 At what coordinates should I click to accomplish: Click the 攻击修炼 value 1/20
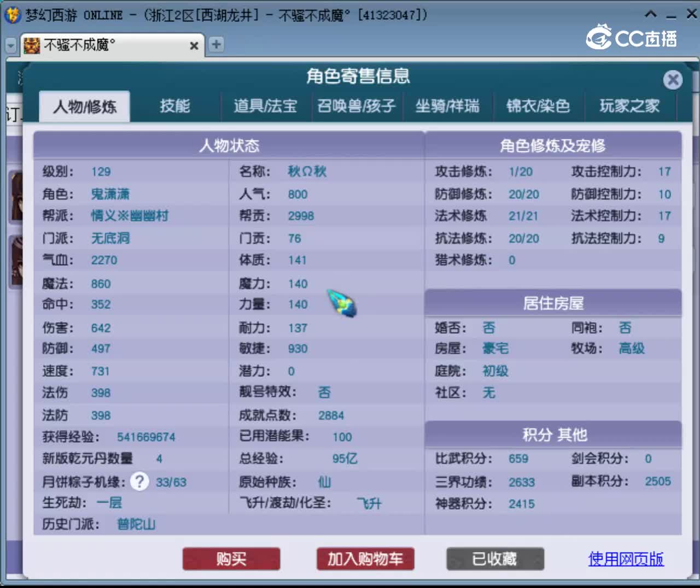(521, 172)
